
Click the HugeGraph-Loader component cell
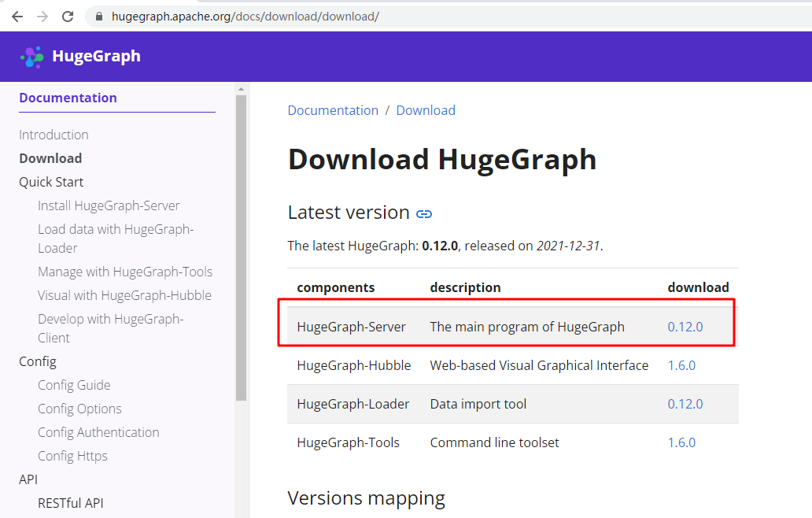(353, 404)
